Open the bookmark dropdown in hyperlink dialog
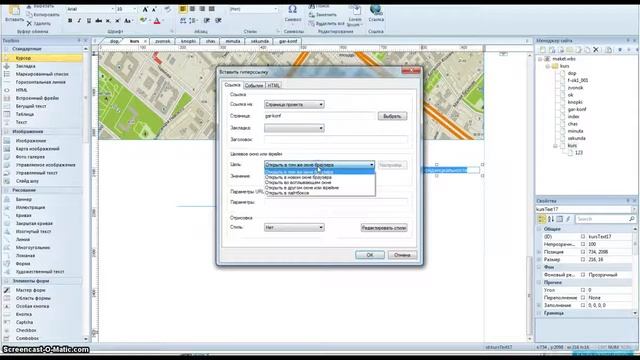This screenshot has height=360, width=640. coord(294,128)
